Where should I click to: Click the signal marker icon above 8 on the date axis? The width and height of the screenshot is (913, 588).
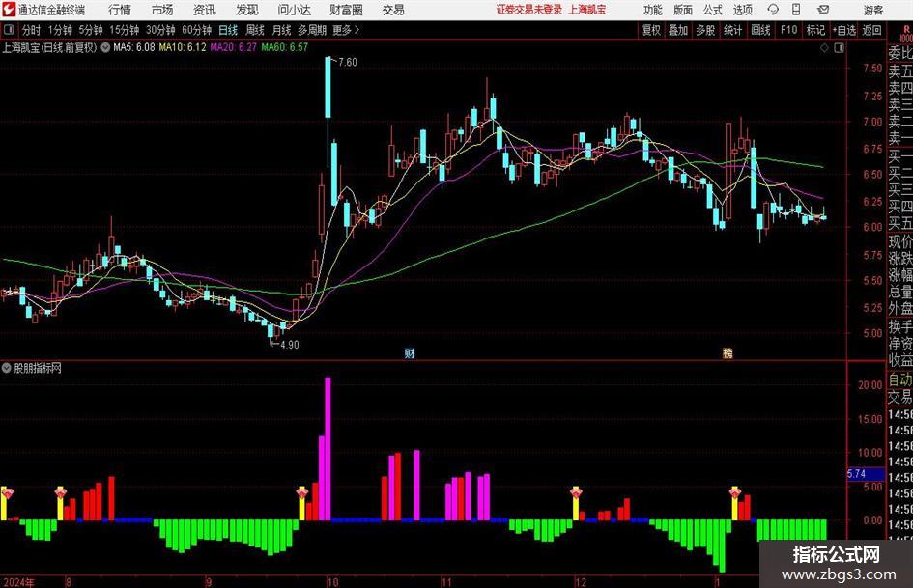tap(61, 493)
